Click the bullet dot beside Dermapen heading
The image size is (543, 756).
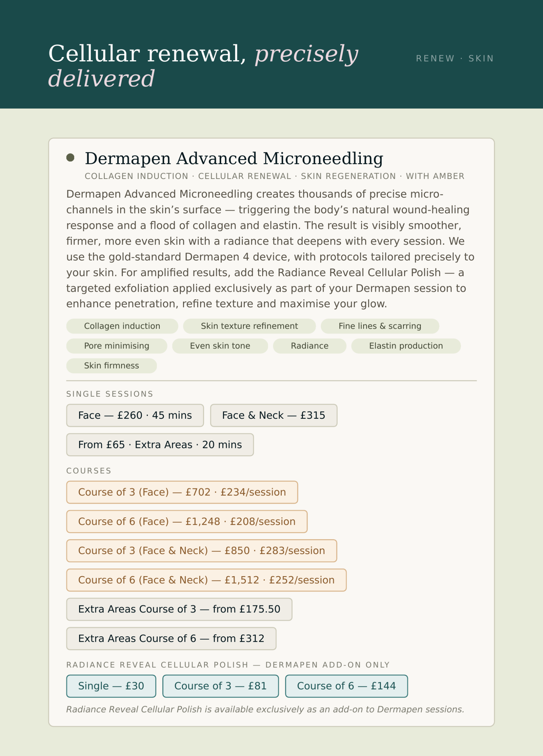(70, 158)
